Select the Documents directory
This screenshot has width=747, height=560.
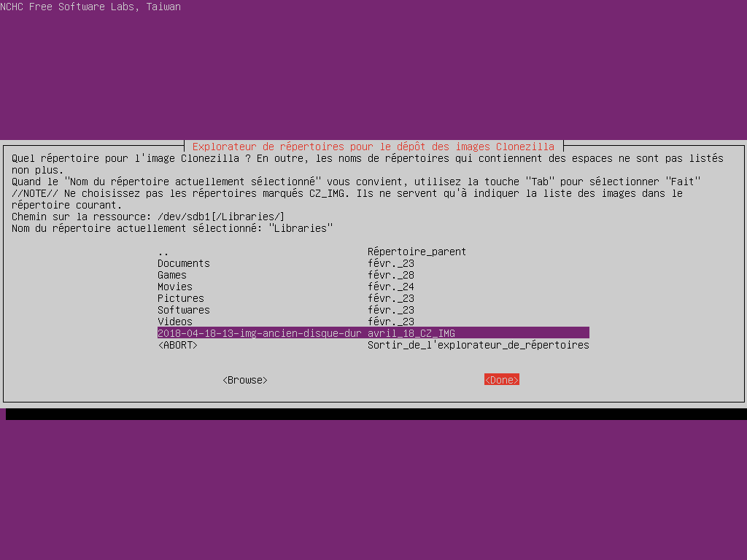(373, 263)
